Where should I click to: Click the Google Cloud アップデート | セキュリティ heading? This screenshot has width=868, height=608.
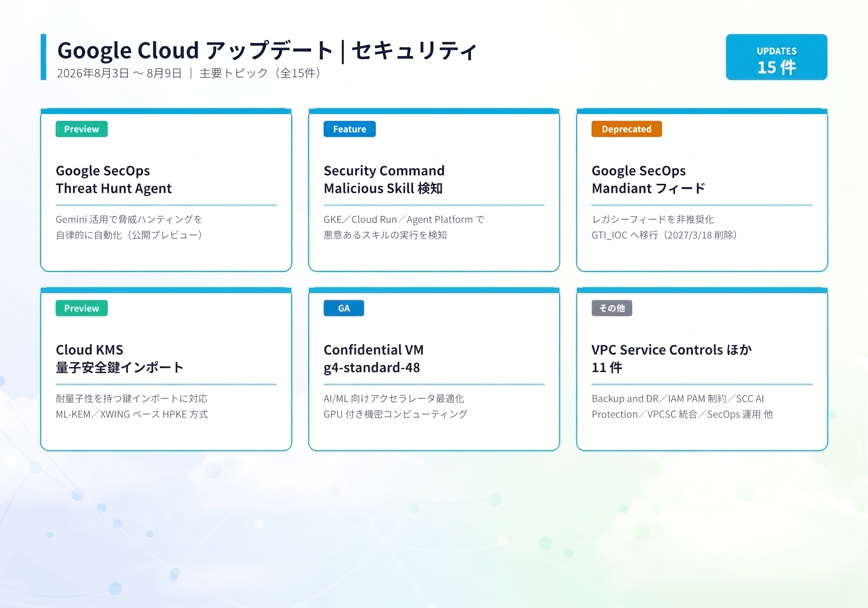click(267, 51)
